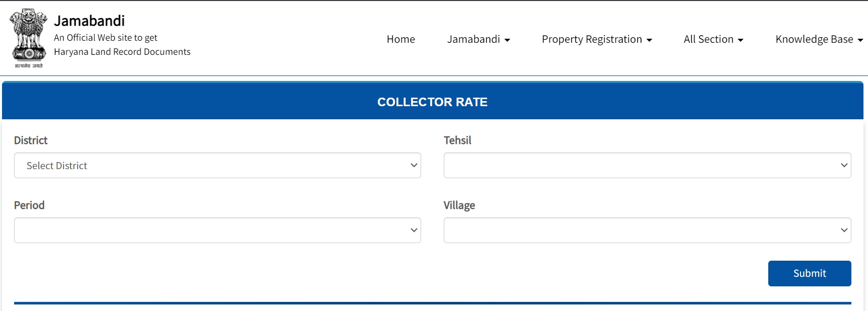868x311 pixels.
Task: Click the Village field label
Action: (459, 205)
